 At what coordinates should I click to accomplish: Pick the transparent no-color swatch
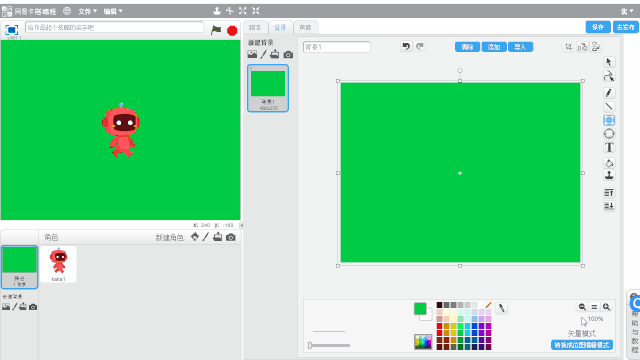488,305
